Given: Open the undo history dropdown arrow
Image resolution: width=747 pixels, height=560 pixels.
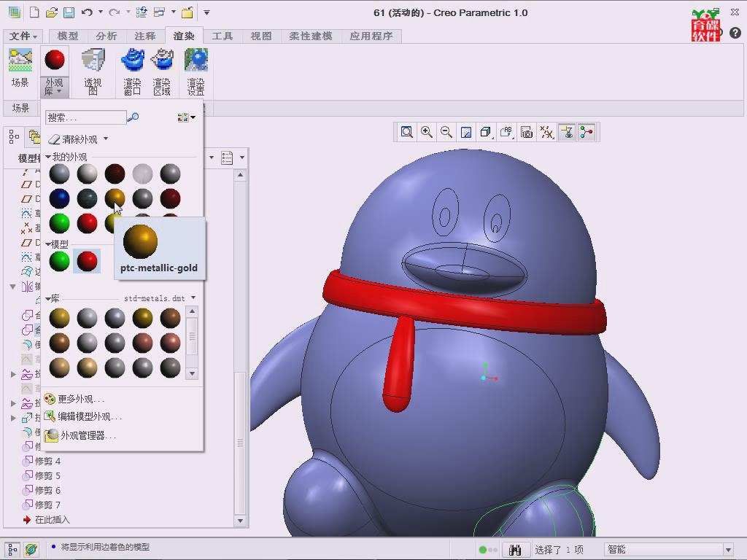Looking at the screenshot, I should click(x=101, y=12).
